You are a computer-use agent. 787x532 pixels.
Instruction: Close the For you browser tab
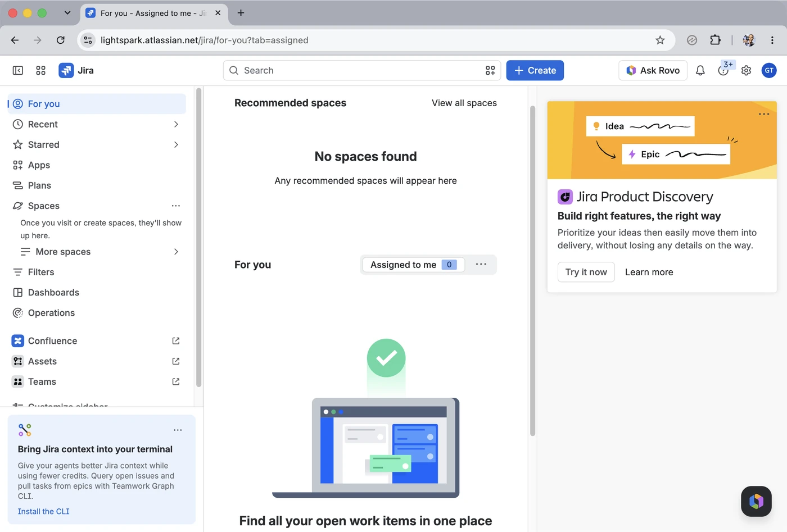tap(218, 13)
